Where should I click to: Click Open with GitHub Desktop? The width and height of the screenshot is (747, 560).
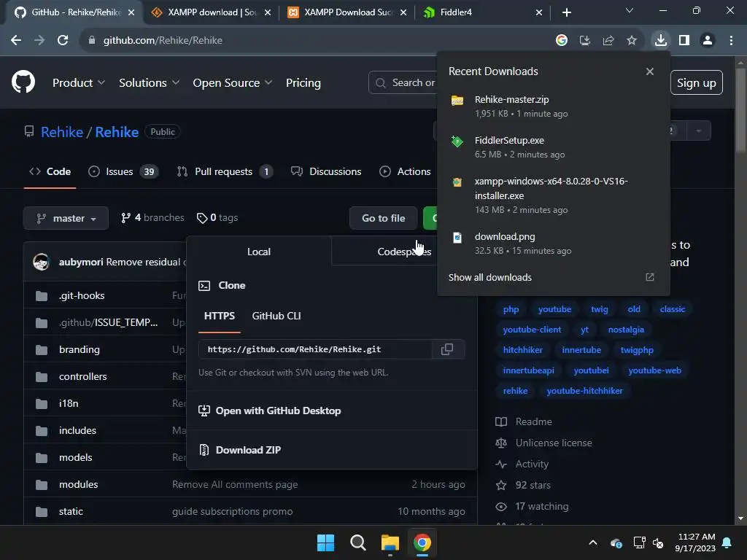270,411
